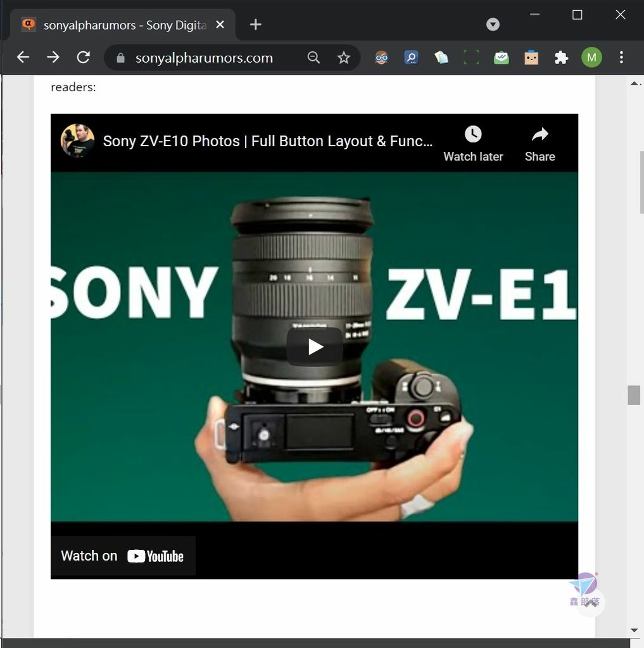The height and width of the screenshot is (648, 644).
Task: Open the green checkmark extension icon
Action: (x=502, y=58)
